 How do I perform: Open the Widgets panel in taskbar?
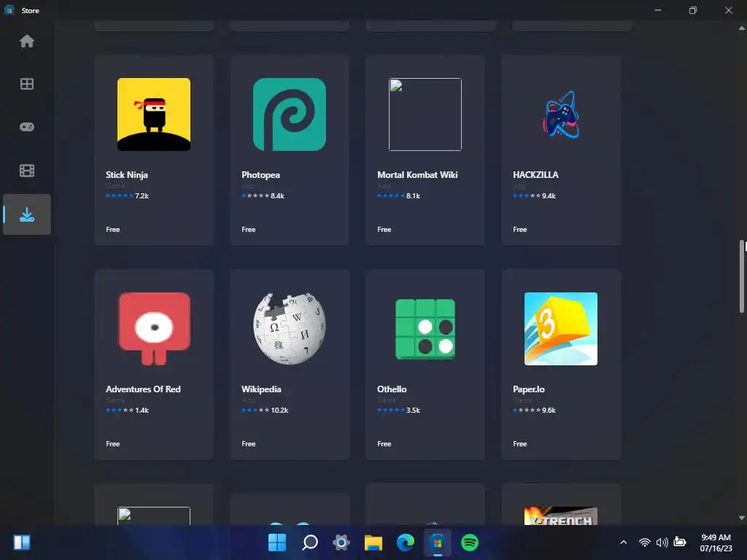[x=22, y=542]
